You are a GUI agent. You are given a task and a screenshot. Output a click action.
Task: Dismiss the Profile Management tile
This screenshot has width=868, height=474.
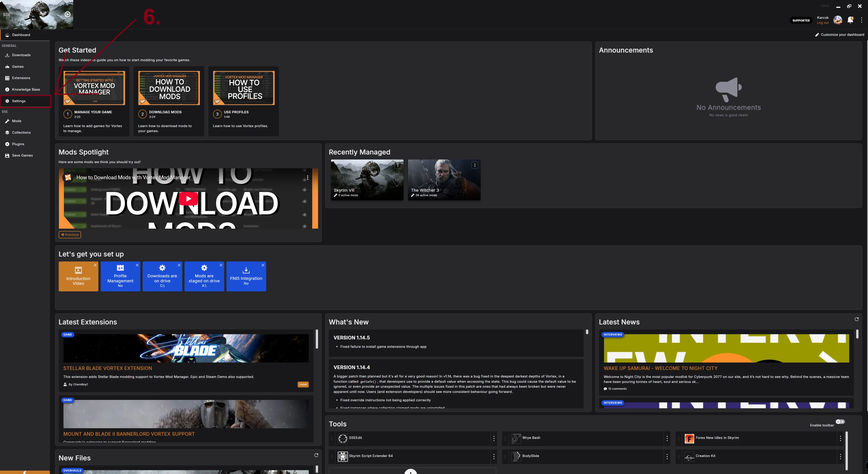tap(137, 265)
